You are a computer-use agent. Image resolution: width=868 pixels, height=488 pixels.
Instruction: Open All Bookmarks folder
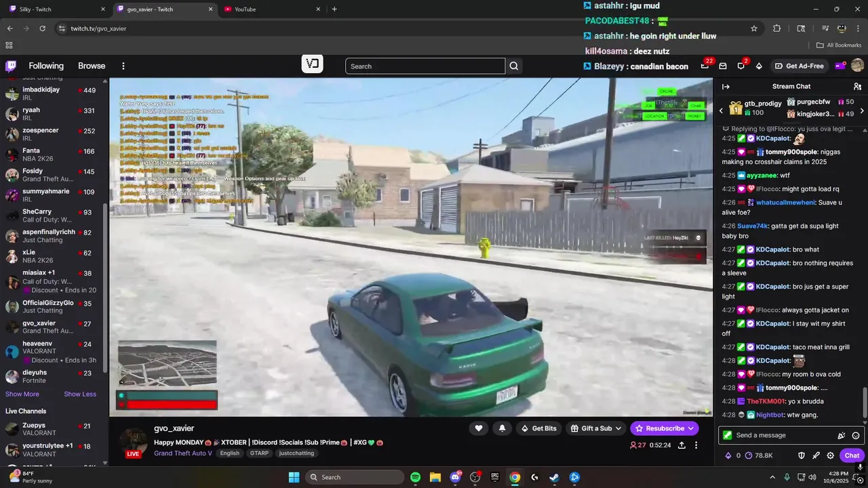pos(839,45)
